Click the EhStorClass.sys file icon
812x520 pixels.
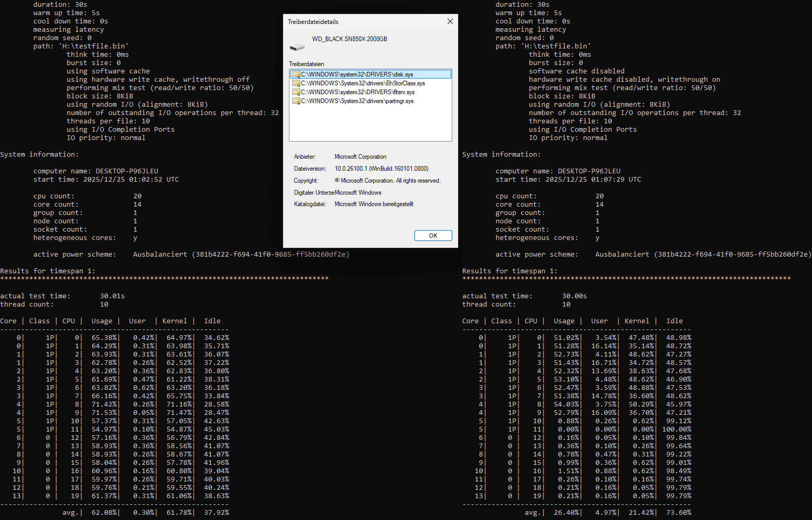click(x=296, y=83)
